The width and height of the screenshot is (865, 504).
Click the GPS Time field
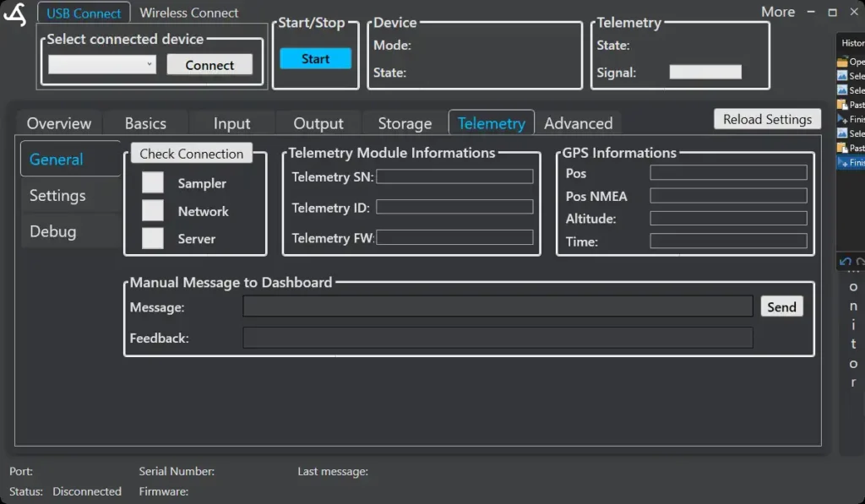[728, 241]
